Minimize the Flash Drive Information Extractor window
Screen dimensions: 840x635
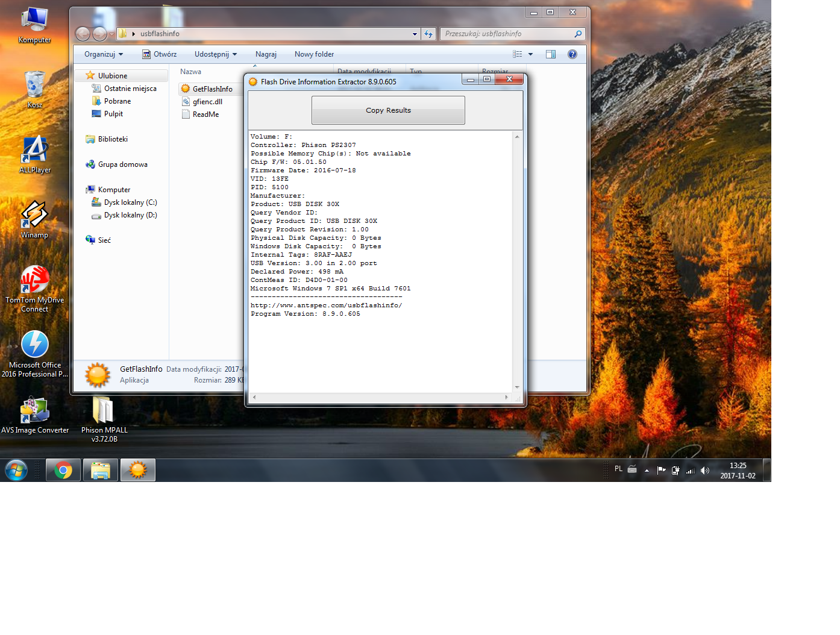point(471,80)
